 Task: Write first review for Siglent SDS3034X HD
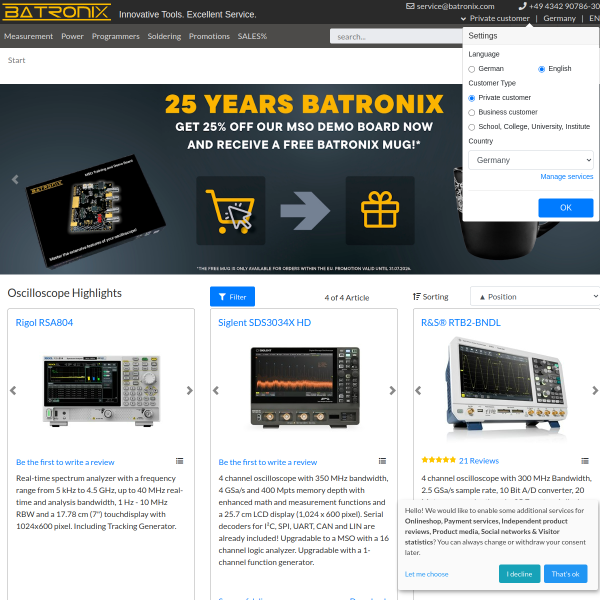tap(267, 462)
